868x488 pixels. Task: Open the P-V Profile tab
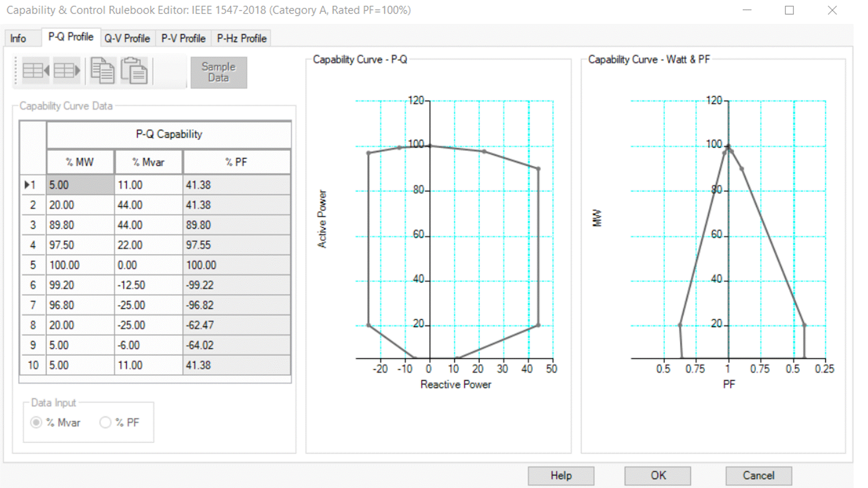point(183,38)
